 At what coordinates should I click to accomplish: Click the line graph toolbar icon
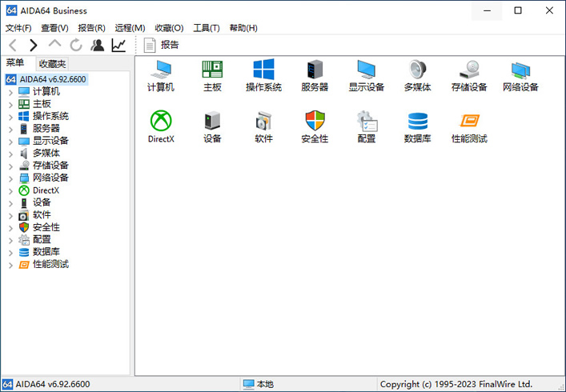click(118, 45)
